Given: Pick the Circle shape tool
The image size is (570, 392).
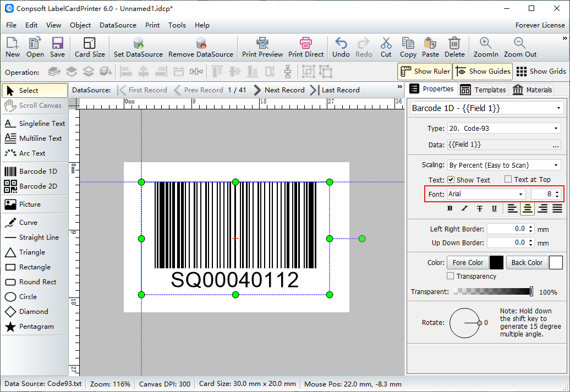Looking at the screenshot, I should click(x=35, y=297).
